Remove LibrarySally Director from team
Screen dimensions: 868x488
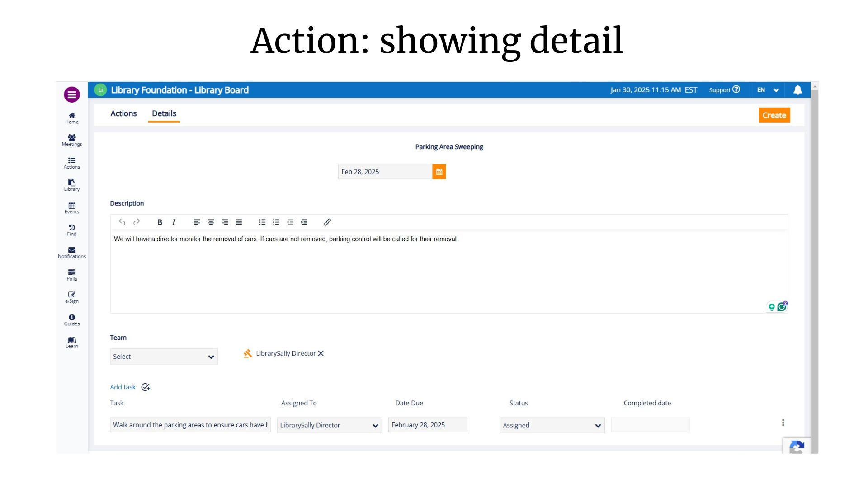(321, 353)
